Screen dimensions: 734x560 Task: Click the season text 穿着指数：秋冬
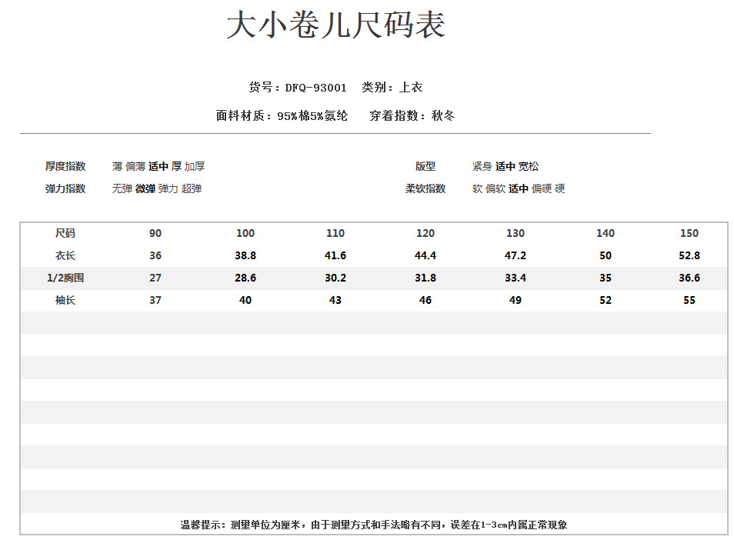point(412,115)
